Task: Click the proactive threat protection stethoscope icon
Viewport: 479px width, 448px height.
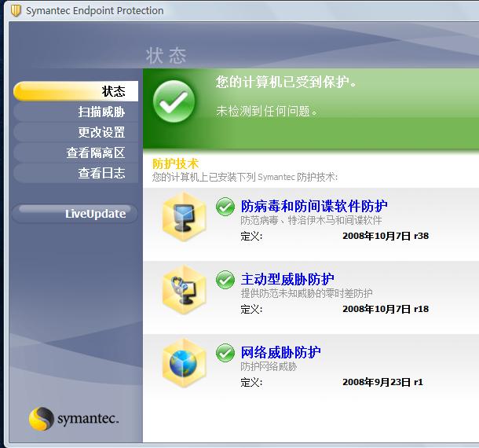Action: [x=184, y=290]
